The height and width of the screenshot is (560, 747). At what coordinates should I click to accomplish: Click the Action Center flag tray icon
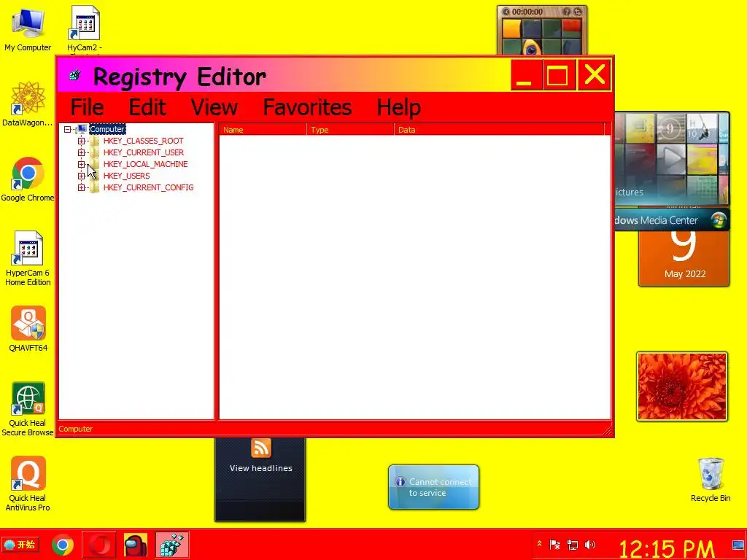(555, 544)
